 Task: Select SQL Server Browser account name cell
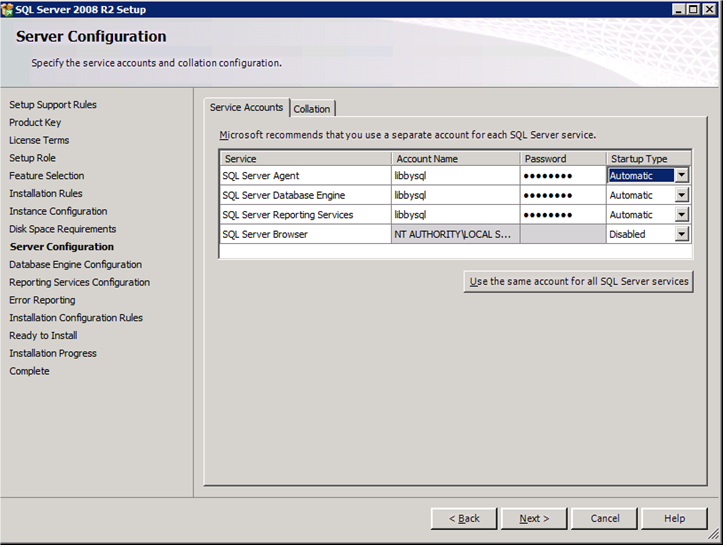click(x=455, y=234)
